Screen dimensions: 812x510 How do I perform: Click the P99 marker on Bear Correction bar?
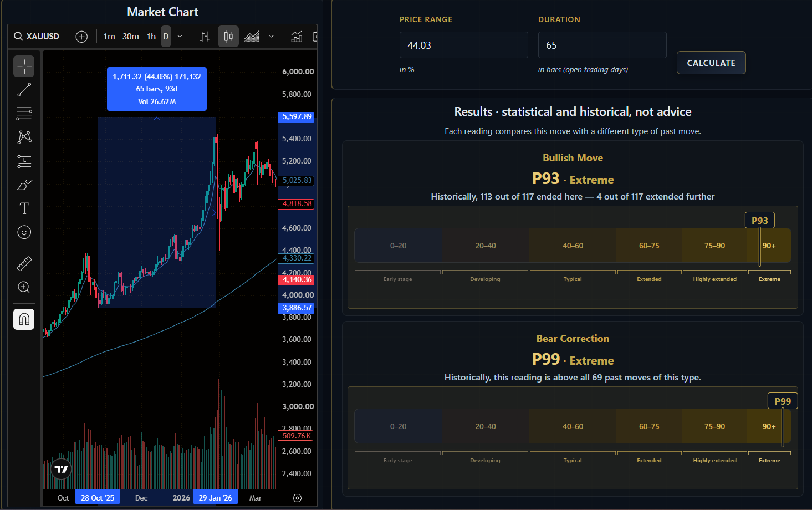pyautogui.click(x=783, y=401)
